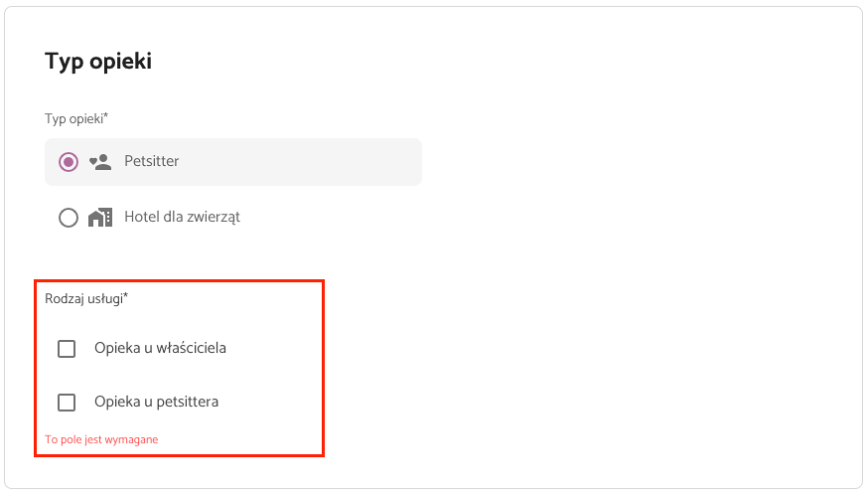Click the Hotel dla zwierząt label text
Viewport: 868px width, 495px height.
tap(182, 217)
